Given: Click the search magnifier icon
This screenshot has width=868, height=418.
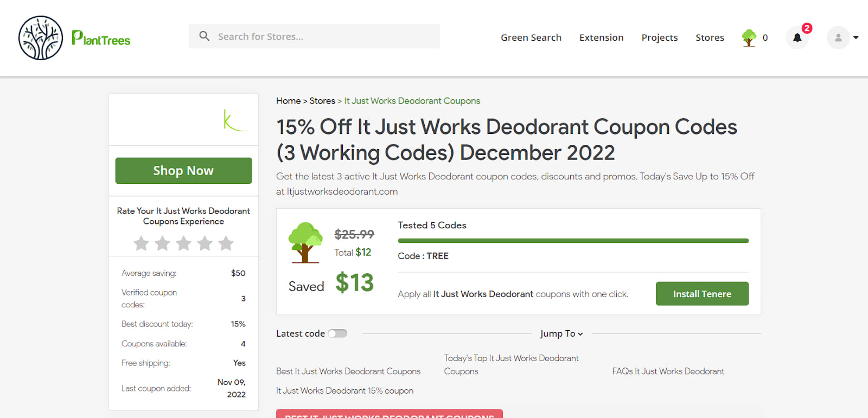Looking at the screenshot, I should tap(205, 36).
